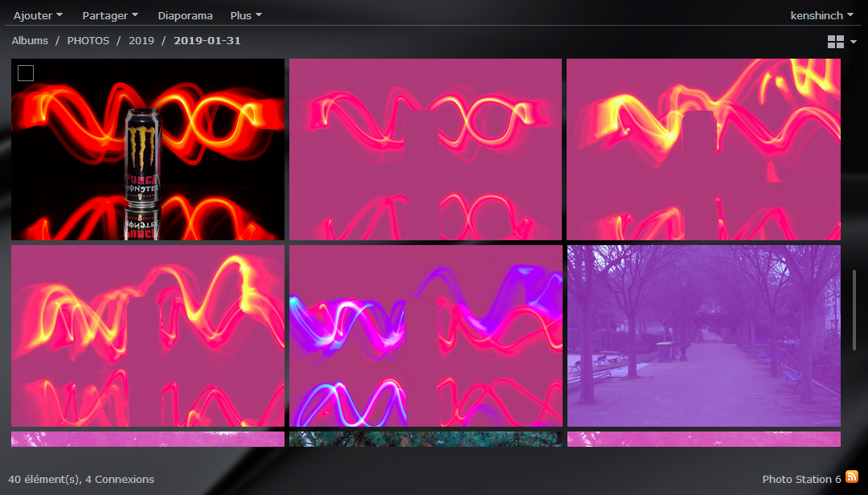The width and height of the screenshot is (868, 495).
Task: Tick the checkbox on the Monster can photo
Action: point(26,73)
